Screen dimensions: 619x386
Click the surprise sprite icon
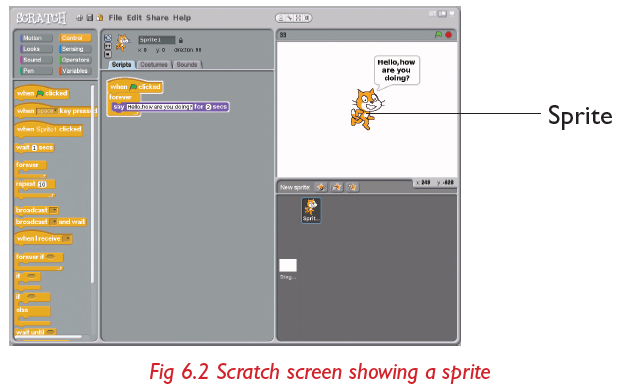pyautogui.click(x=352, y=187)
